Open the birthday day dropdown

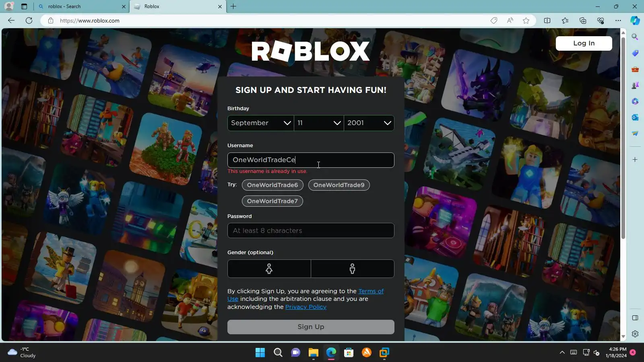point(319,123)
